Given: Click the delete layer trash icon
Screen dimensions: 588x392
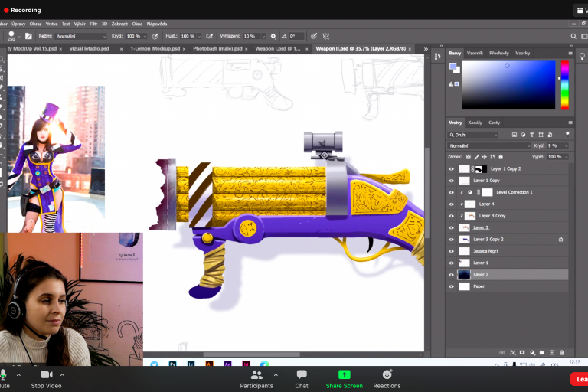Looking at the screenshot, I should pos(561,352).
